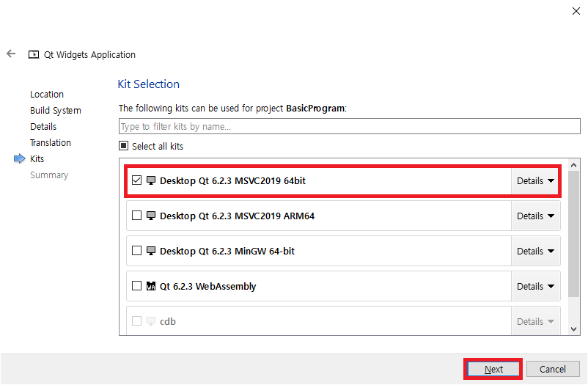Expand Details for MSVC2019 64bit kit

pyautogui.click(x=535, y=181)
